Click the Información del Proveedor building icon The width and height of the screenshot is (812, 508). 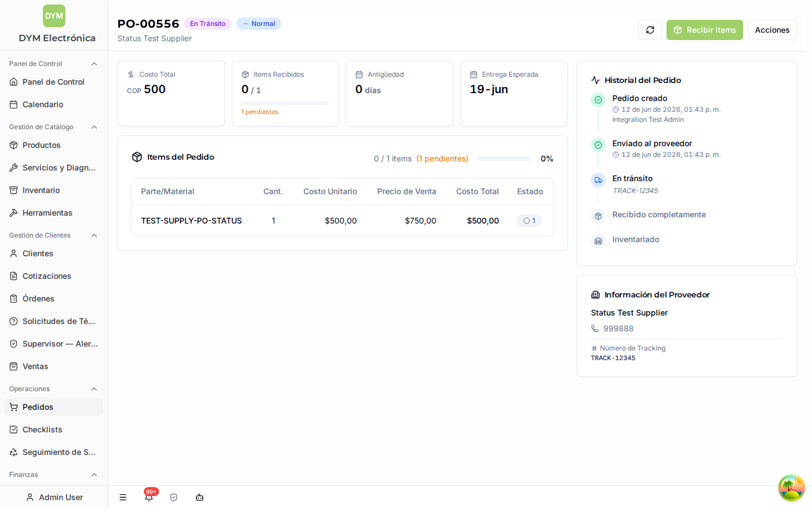(595, 295)
